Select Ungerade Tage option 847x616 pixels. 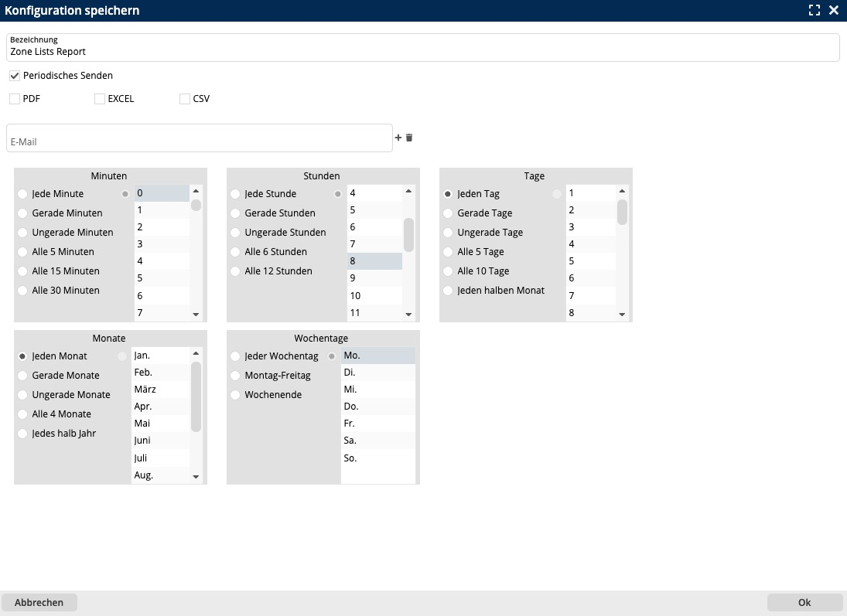point(448,233)
